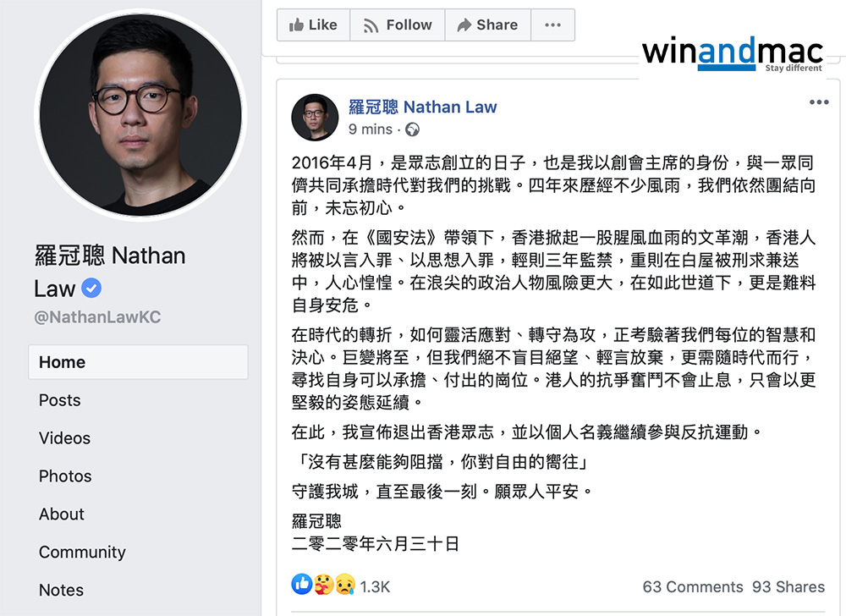
Task: Select the Home sidebar tab
Action: 63,362
